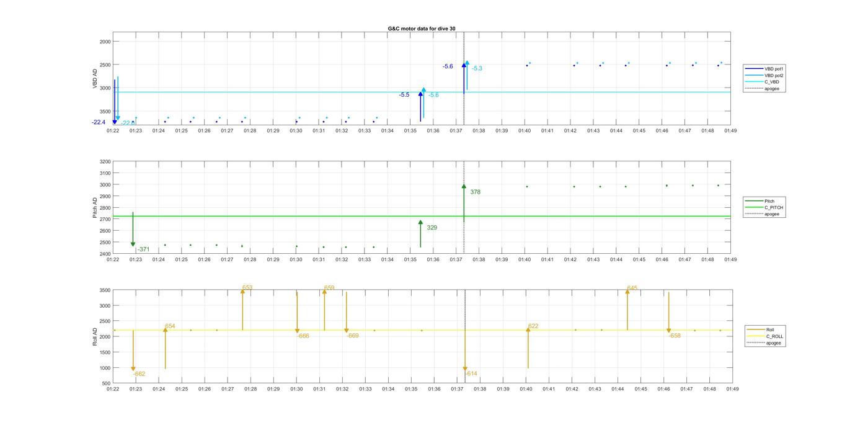Click the "659" roll annotation

point(329,288)
